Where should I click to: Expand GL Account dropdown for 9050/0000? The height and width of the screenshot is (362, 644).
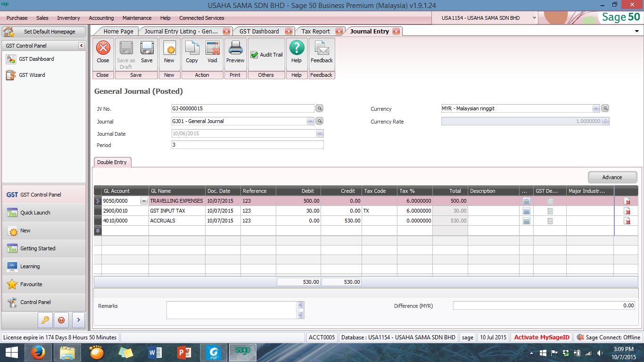144,201
